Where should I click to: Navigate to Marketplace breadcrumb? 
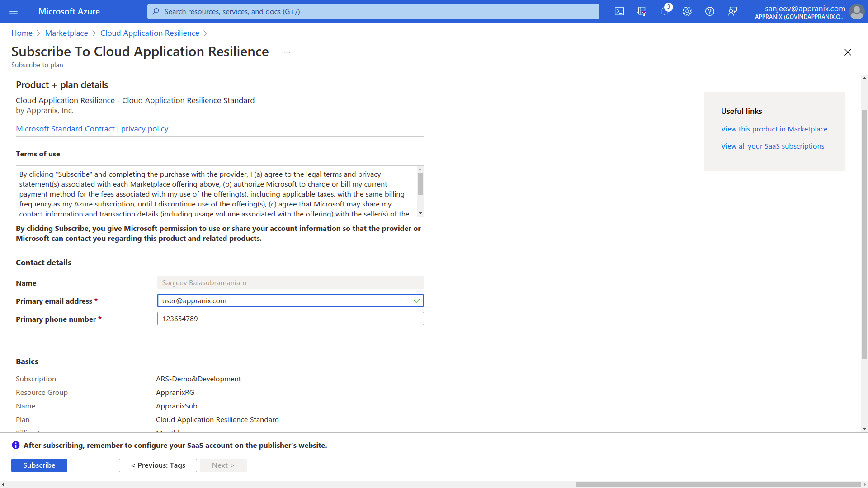pyautogui.click(x=66, y=33)
